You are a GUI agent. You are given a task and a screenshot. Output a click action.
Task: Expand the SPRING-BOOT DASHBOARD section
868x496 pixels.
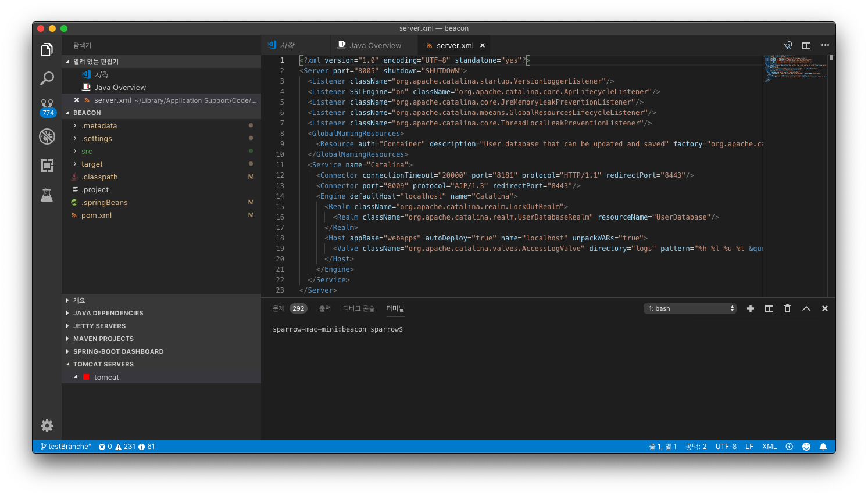pyautogui.click(x=162, y=351)
